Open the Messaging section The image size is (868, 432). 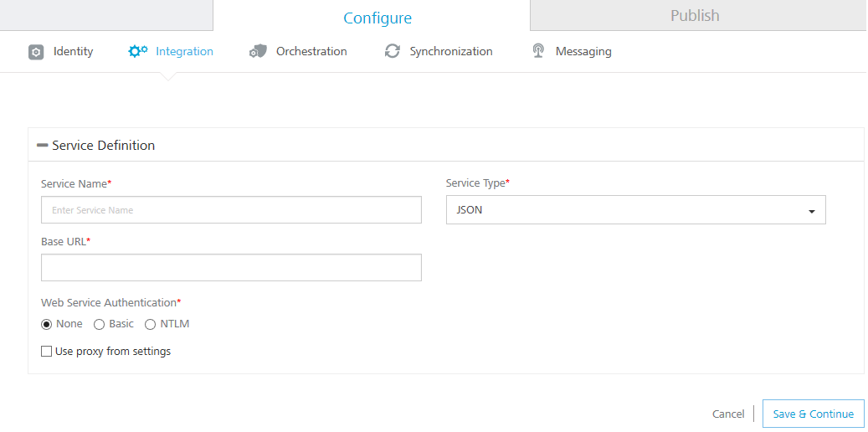click(583, 52)
